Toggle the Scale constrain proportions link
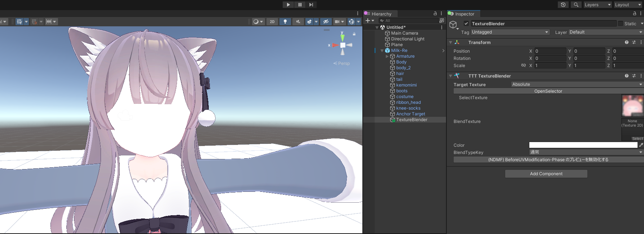 (x=523, y=65)
